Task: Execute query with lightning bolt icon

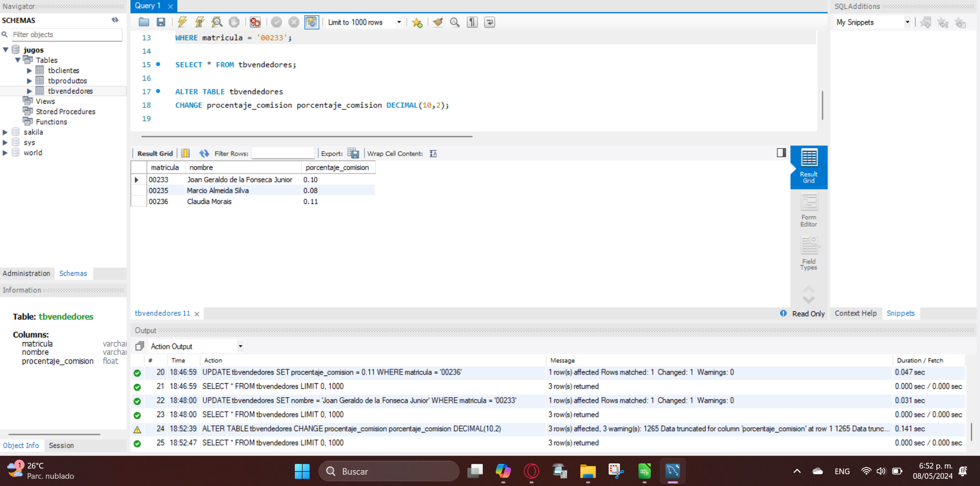Action: (182, 22)
